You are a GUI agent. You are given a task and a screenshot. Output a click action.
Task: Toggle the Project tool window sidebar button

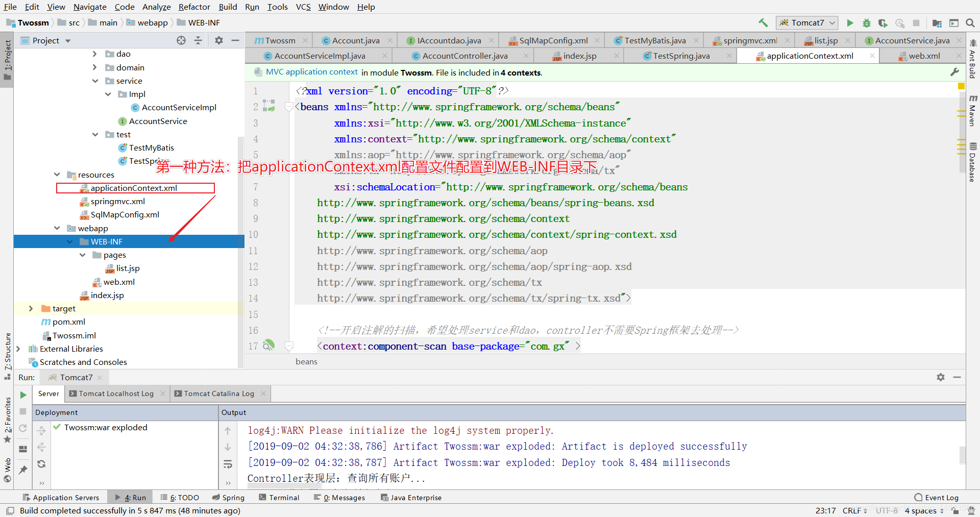pos(7,60)
